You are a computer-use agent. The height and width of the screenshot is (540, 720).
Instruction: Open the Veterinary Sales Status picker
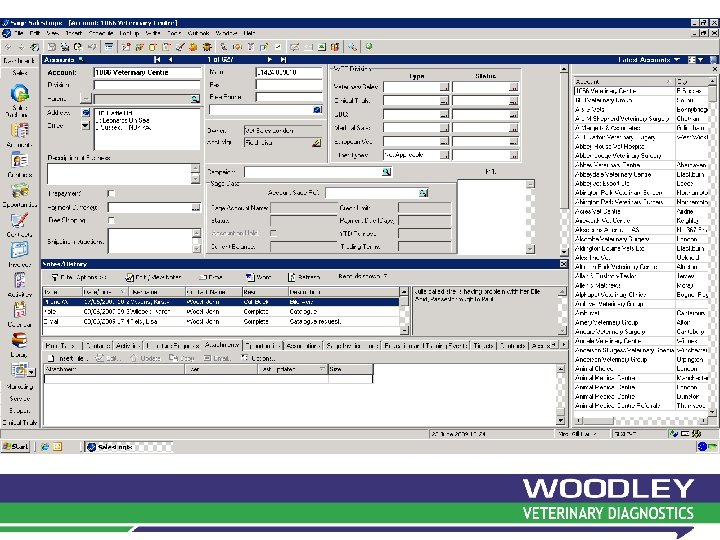pyautogui.click(x=513, y=87)
